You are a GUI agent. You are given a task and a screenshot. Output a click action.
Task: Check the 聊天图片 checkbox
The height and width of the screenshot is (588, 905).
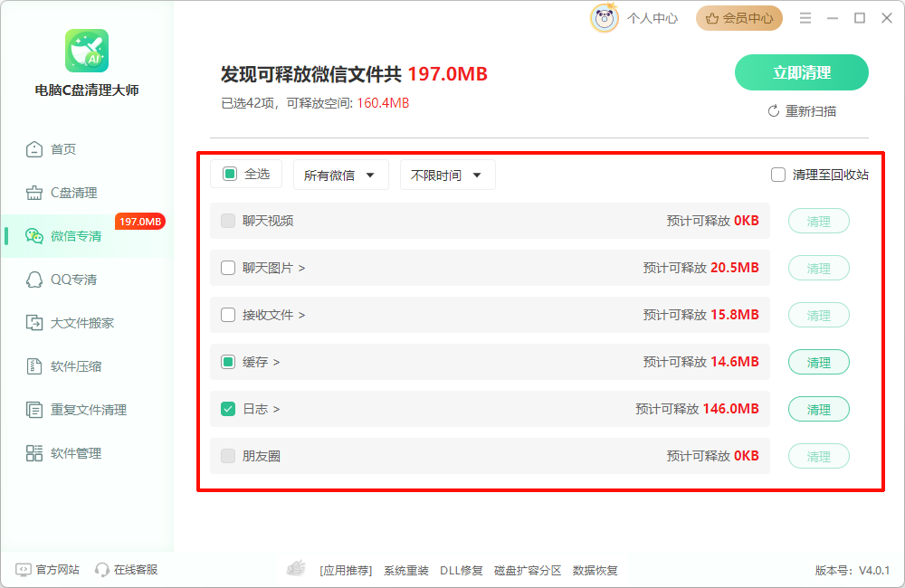click(x=228, y=268)
